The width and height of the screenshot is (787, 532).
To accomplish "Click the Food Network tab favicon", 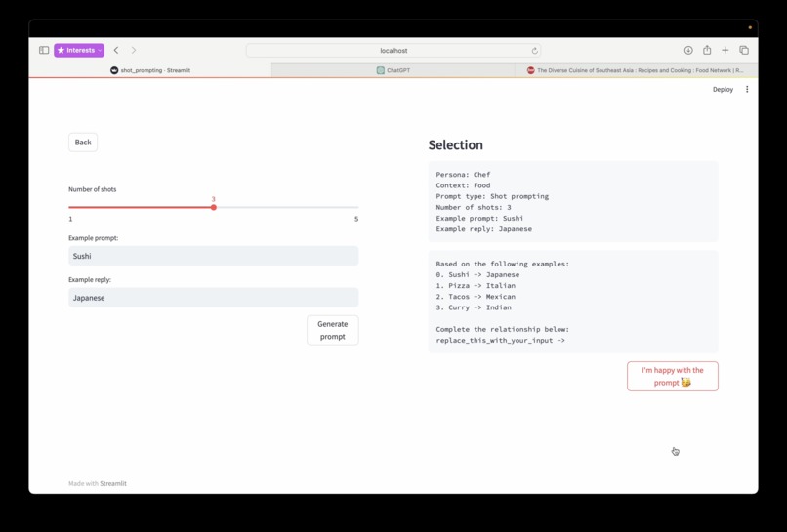I will coord(530,70).
